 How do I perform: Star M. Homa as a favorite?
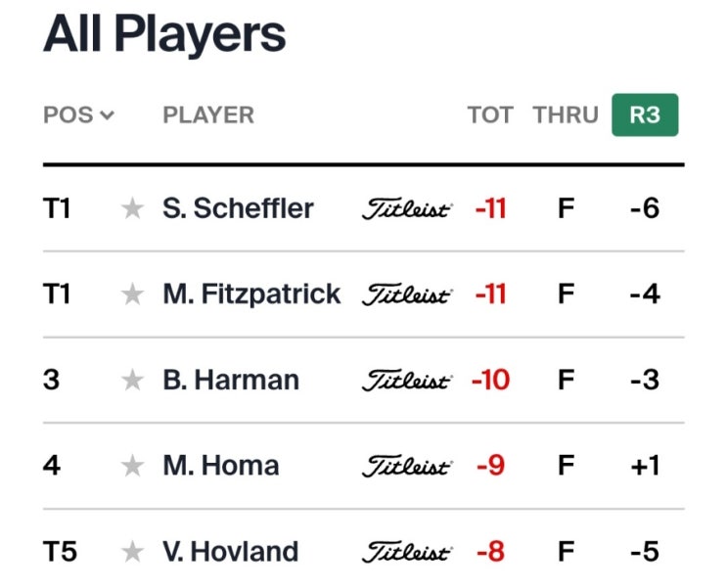pyautogui.click(x=133, y=466)
